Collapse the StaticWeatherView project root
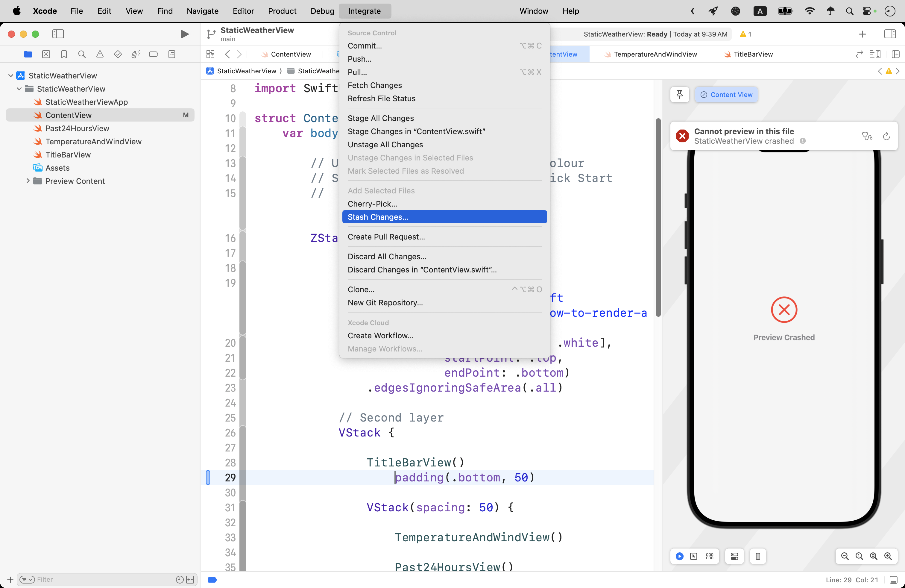The height and width of the screenshot is (588, 905). point(11,76)
